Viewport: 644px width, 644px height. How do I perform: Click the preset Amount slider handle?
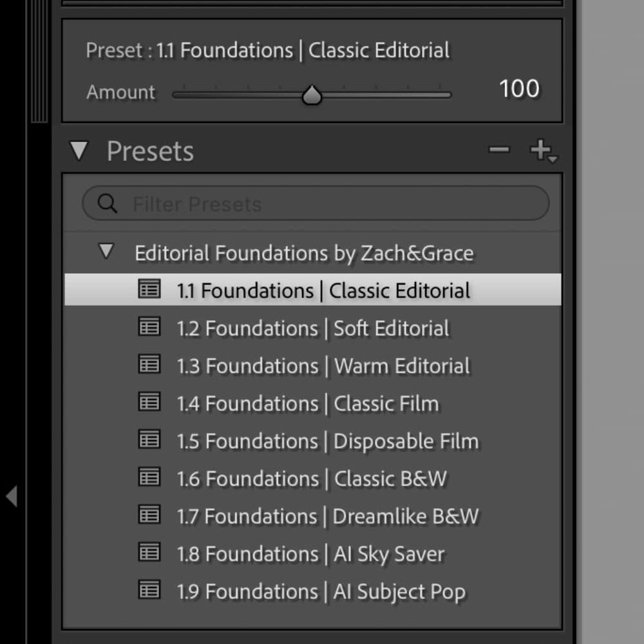312,95
